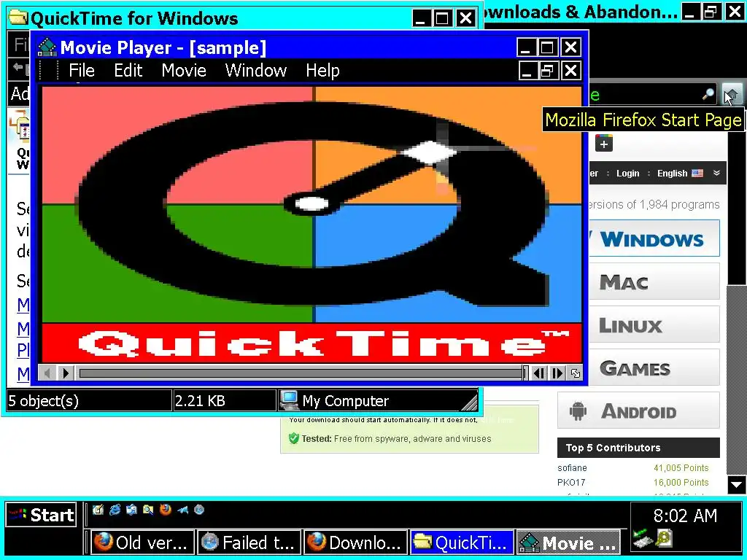Open the Movie menu
This screenshot has width=747, height=560.
183,71
